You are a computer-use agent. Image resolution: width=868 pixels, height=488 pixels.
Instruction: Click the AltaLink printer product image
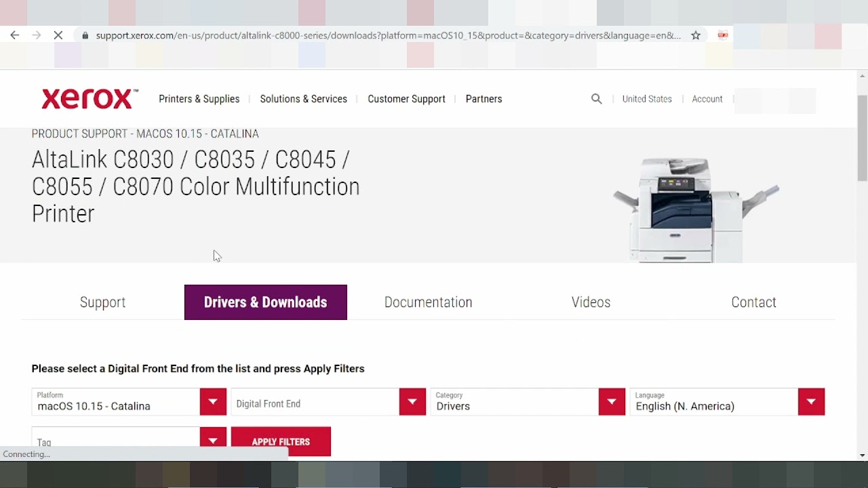coord(696,209)
